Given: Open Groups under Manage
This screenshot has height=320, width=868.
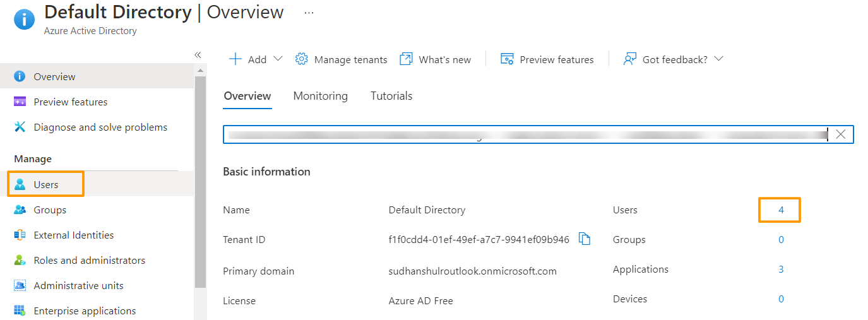Looking at the screenshot, I should (x=97, y=210).
